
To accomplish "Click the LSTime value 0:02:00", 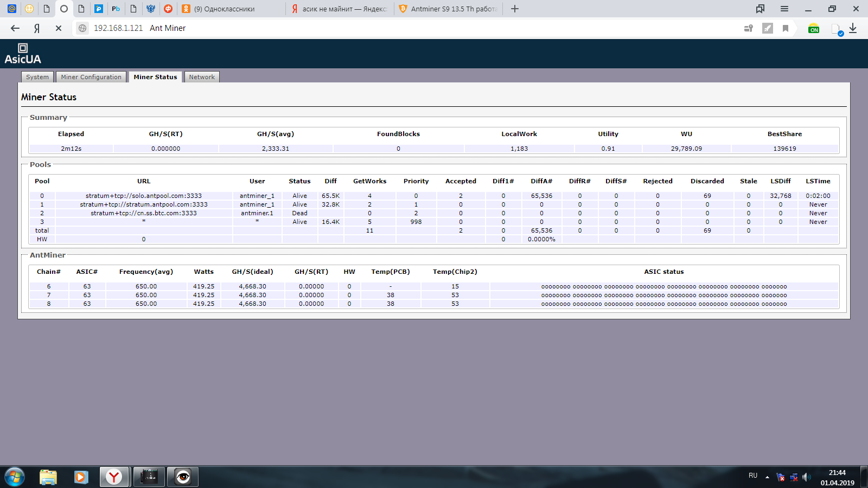I will pos(818,196).
